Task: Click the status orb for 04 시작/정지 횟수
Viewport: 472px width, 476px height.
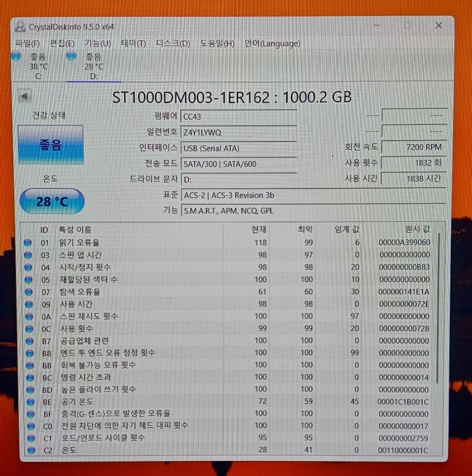Action: (28, 267)
